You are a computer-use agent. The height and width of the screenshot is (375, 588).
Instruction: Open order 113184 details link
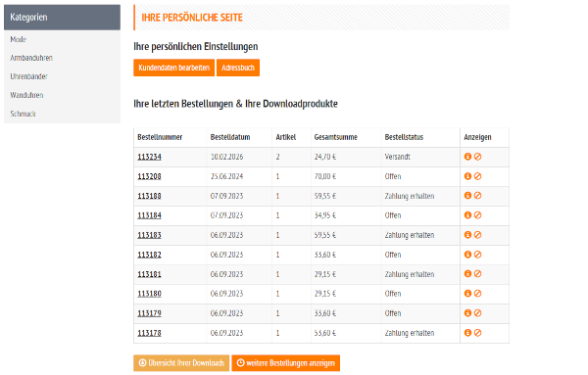(x=149, y=215)
